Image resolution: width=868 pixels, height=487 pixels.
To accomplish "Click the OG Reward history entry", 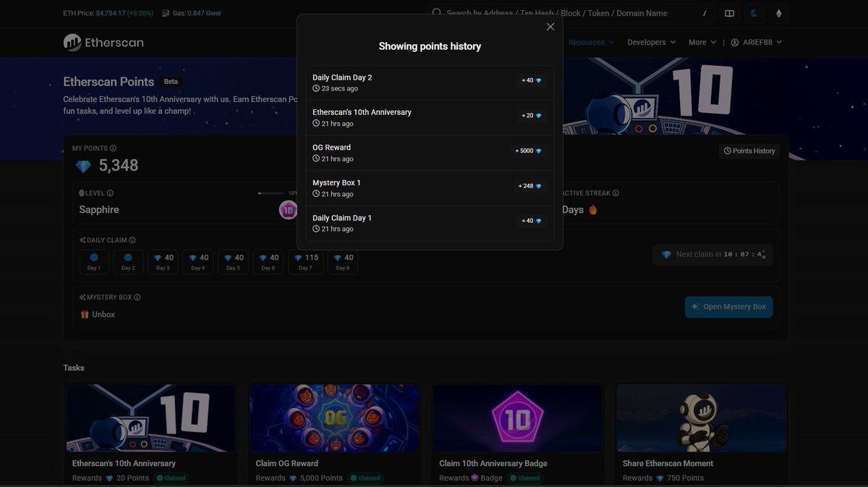I will pyautogui.click(x=430, y=153).
